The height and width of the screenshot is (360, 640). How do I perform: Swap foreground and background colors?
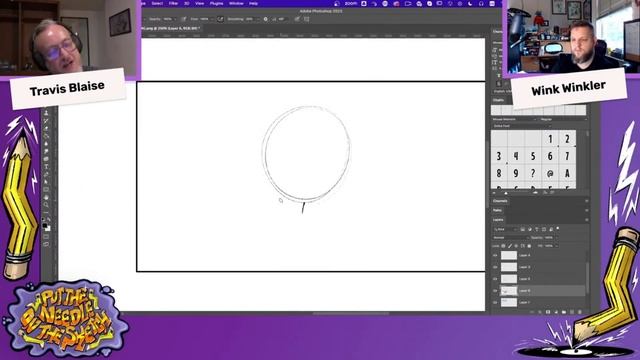(49, 220)
